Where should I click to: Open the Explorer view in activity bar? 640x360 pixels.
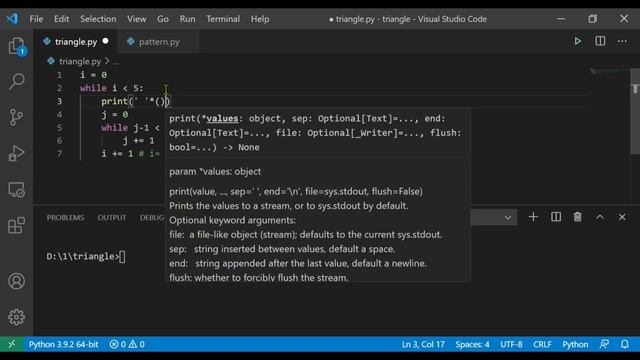click(x=16, y=46)
